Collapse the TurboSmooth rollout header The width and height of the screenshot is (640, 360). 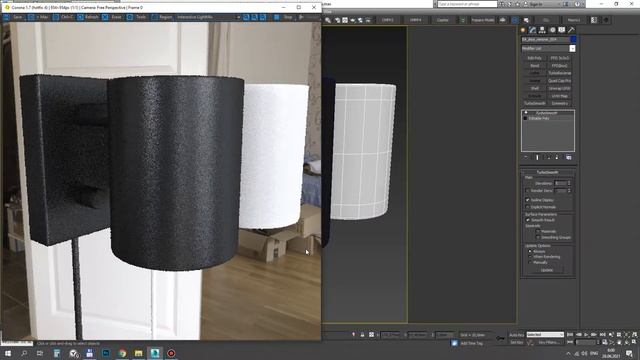coord(547,172)
